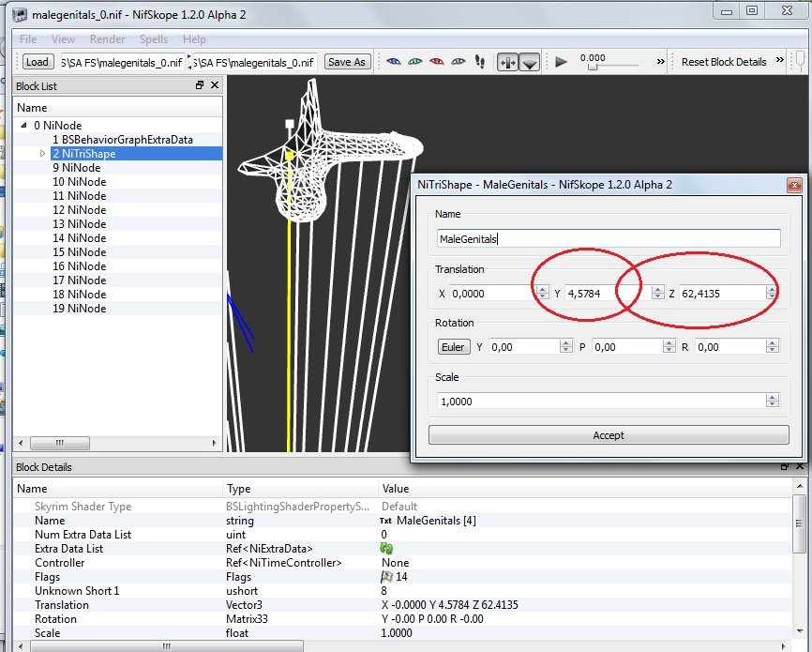Click the Load button
The height and width of the screenshot is (652, 812).
tap(38, 62)
